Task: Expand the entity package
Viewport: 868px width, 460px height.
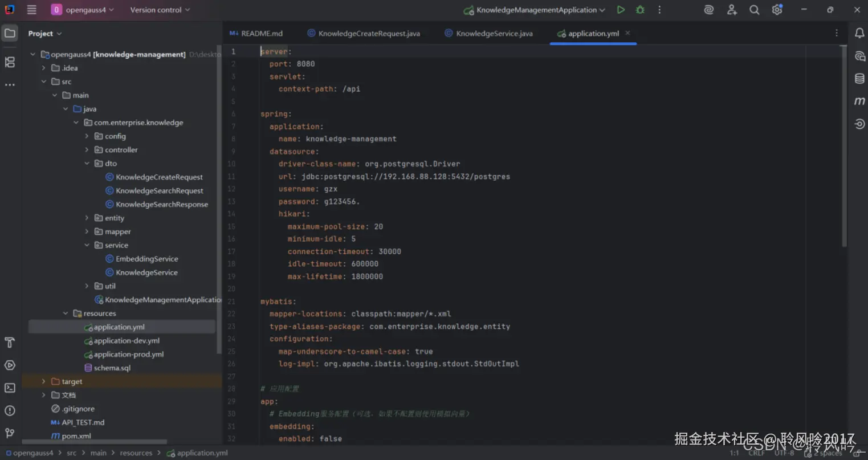Action: 87,218
